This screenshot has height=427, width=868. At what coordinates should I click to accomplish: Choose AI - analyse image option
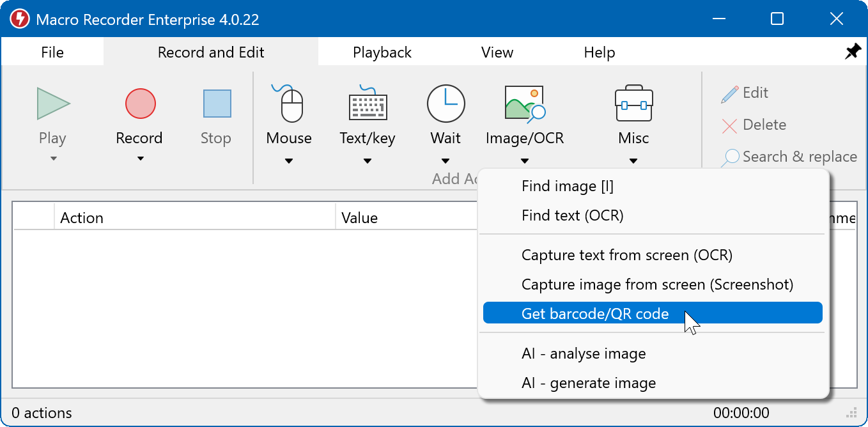point(584,353)
